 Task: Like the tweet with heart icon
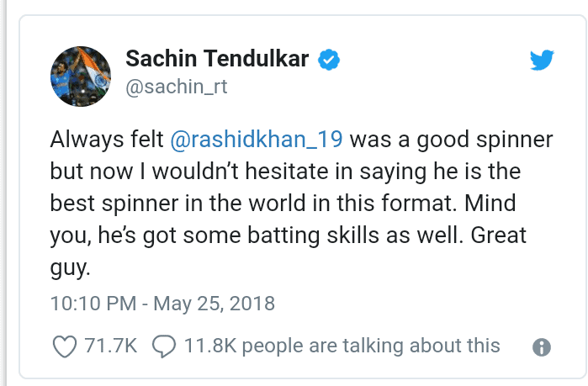(x=65, y=346)
